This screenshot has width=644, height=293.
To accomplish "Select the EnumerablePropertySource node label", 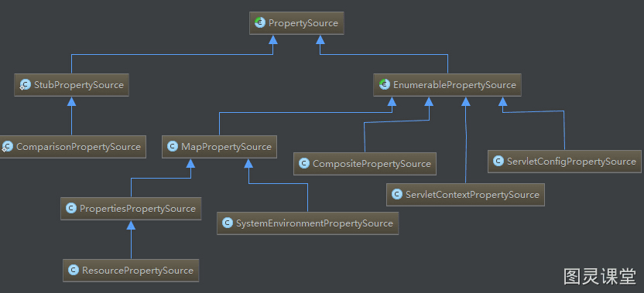I will [x=454, y=85].
